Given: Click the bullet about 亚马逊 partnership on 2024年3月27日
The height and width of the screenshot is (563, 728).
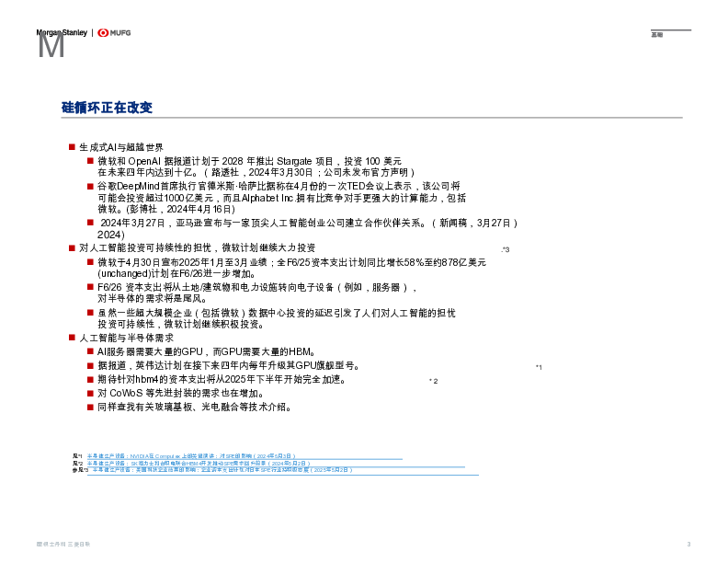Looking at the screenshot, I should coord(307,228).
